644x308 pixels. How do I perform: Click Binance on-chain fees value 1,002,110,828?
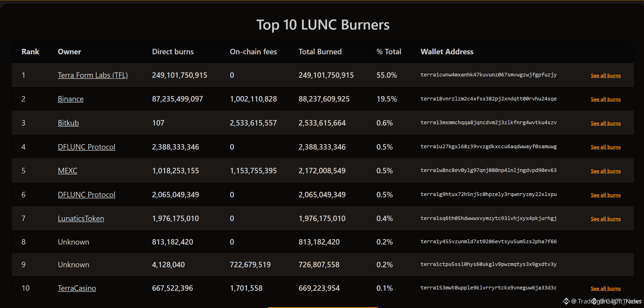[x=253, y=99]
